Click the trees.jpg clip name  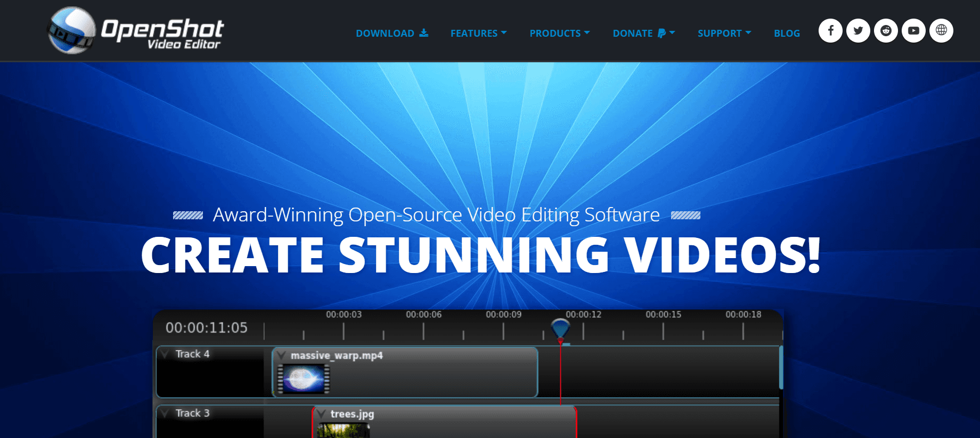click(352, 414)
